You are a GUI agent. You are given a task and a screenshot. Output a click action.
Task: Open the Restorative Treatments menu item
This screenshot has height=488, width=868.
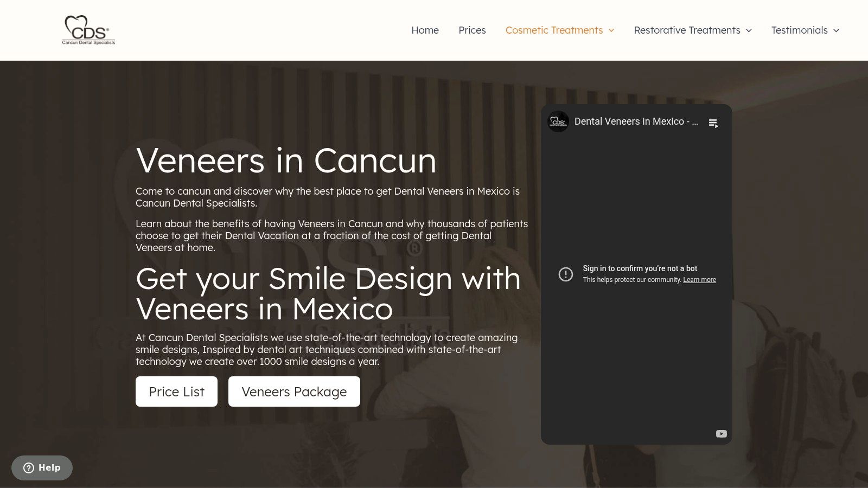pos(687,30)
